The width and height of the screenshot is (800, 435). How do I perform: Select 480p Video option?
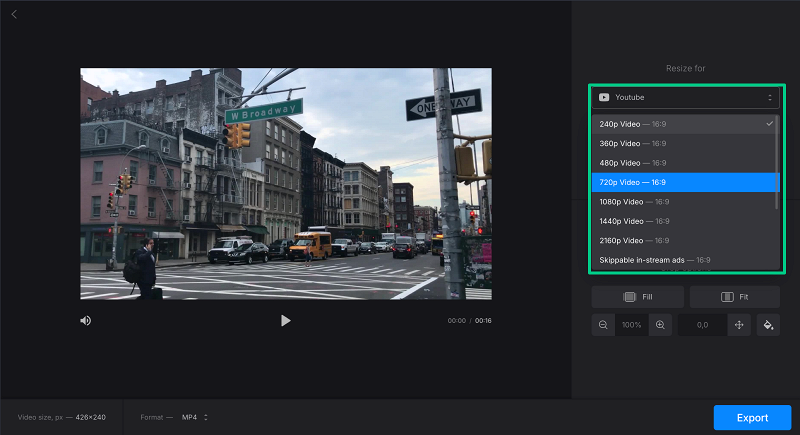coord(684,163)
